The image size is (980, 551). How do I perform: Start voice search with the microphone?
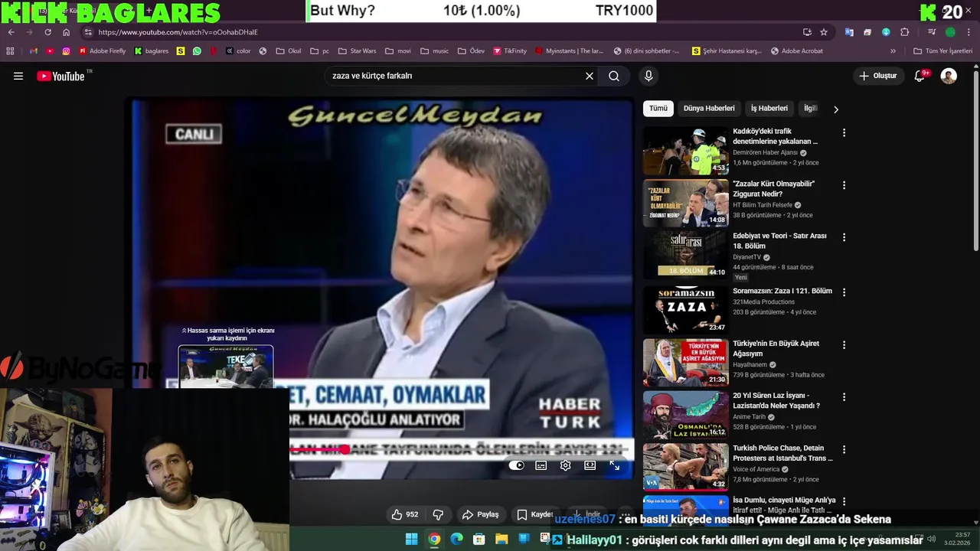[x=648, y=76]
